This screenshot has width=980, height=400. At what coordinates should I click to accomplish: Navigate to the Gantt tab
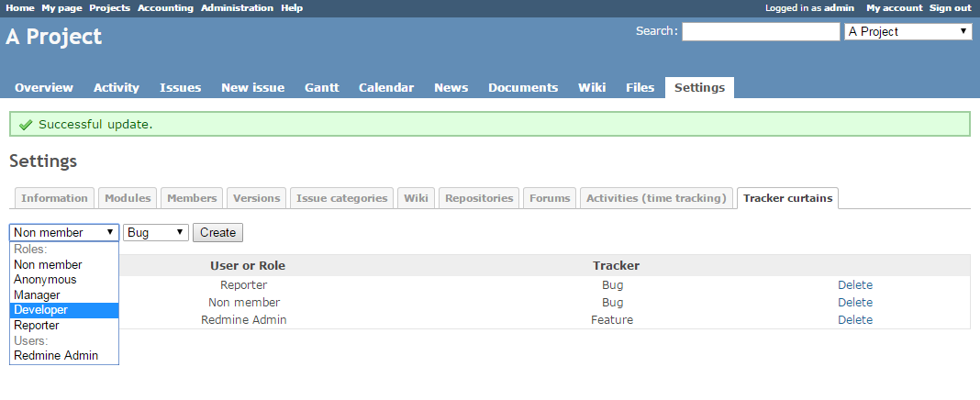(321, 88)
